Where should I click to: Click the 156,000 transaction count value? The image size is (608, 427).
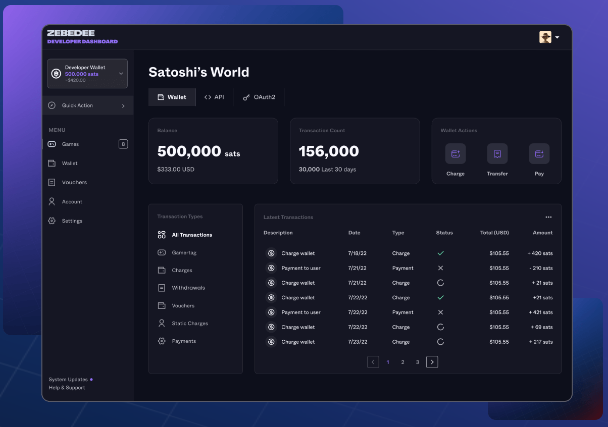coord(329,151)
